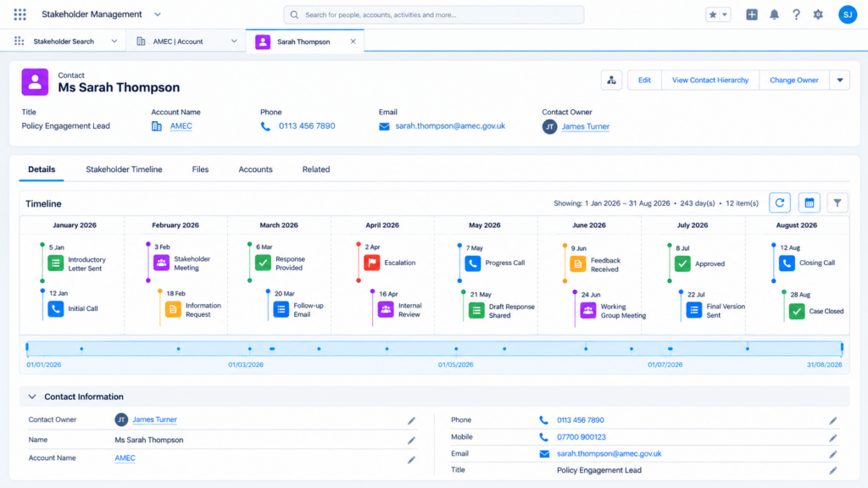Refresh the timeline with the refresh icon

click(x=780, y=203)
